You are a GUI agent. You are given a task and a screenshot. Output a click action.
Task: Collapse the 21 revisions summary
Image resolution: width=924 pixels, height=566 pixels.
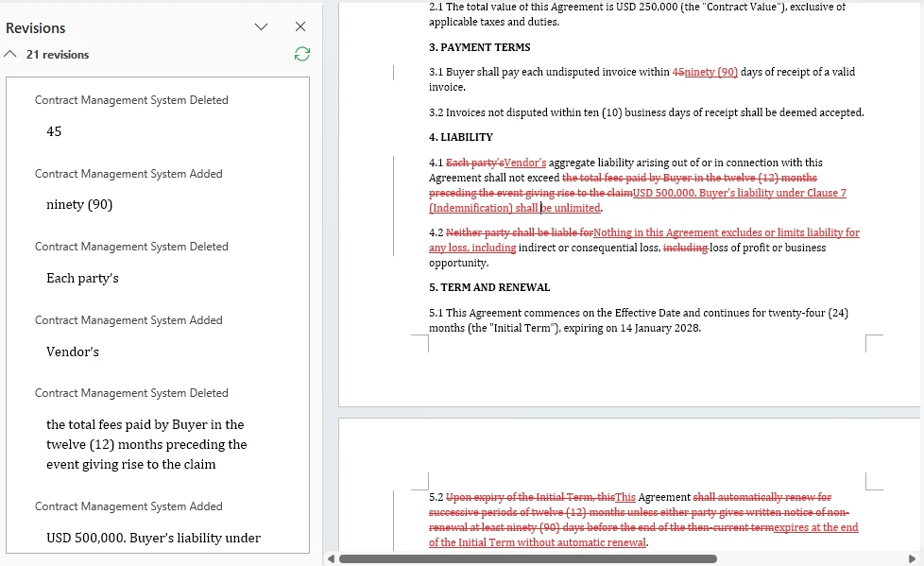[x=10, y=54]
